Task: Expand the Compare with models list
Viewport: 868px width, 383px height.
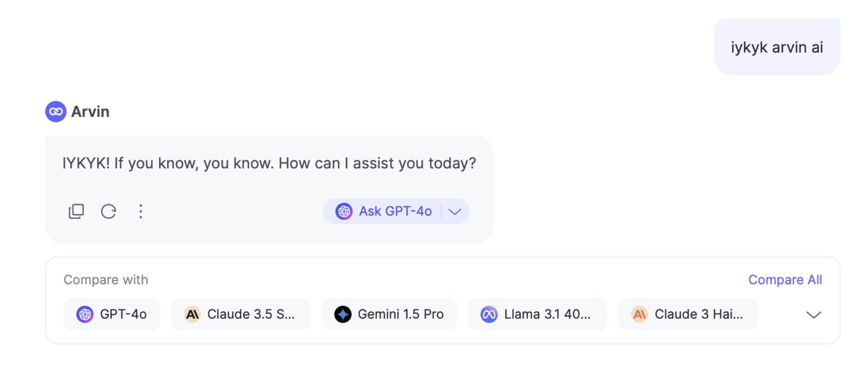Action: 813,315
